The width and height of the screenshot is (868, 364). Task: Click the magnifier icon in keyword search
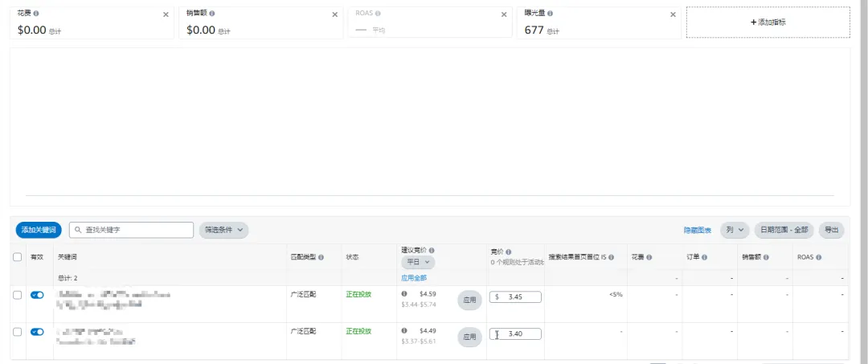(x=78, y=230)
